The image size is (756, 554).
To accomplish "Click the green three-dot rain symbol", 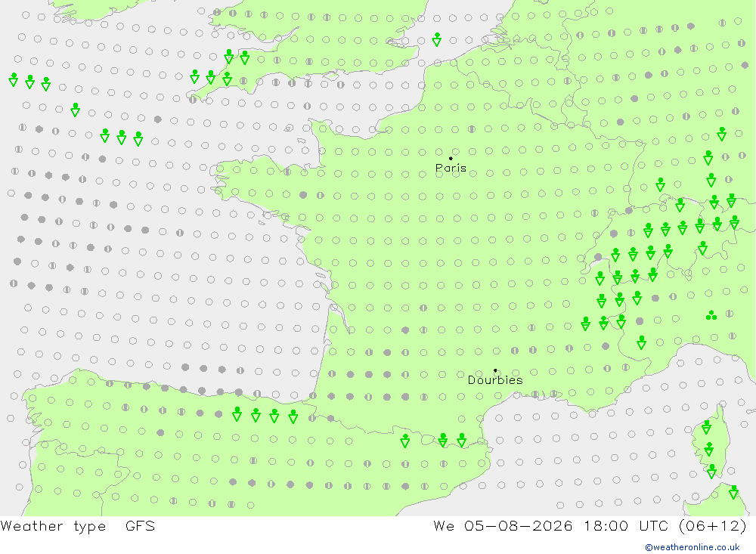I will tap(711, 316).
